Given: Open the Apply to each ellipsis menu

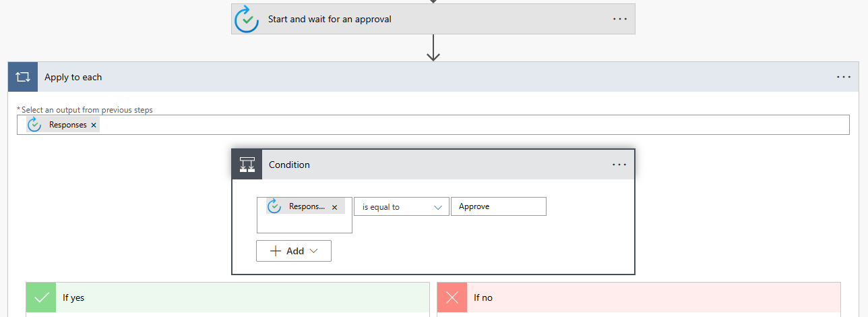Looking at the screenshot, I should pyautogui.click(x=844, y=77).
